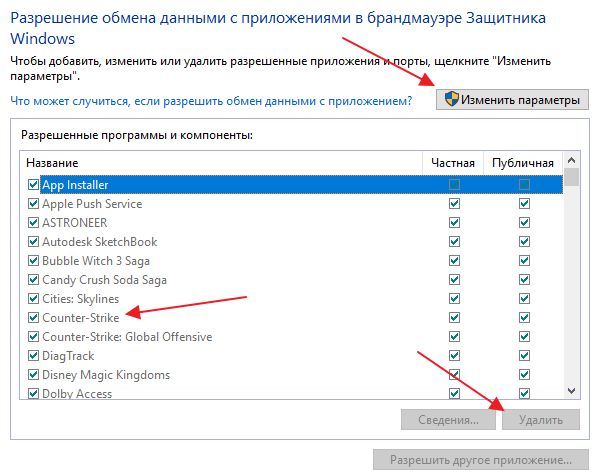600x475 pixels.
Task: Select the Cities: Skylines entry
Action: [x=80, y=299]
